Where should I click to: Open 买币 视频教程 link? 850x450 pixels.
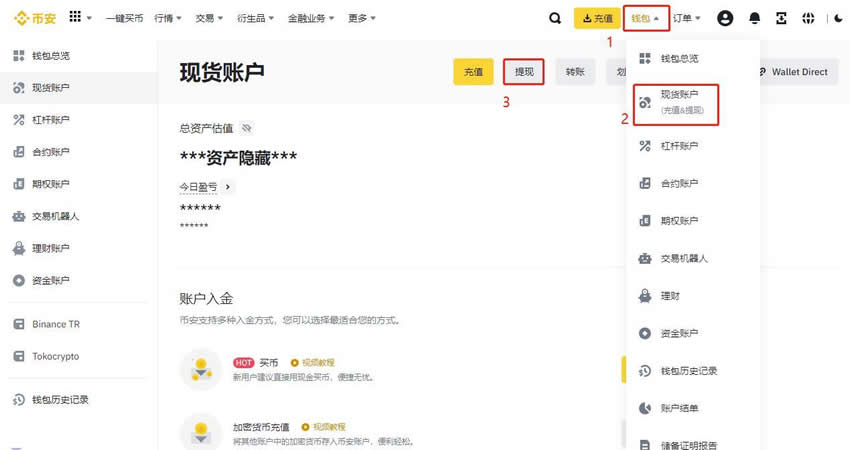point(312,362)
